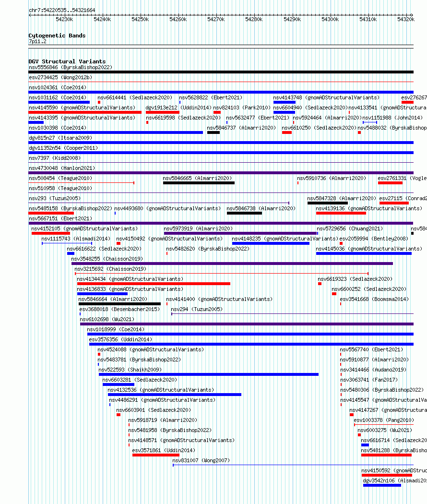Click the nsv4136833 (gnomADStructuralVariants) label

(x=130, y=289)
